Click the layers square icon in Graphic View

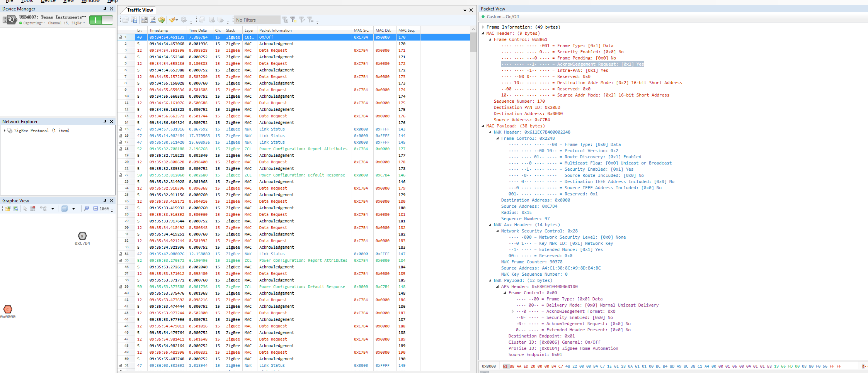(x=65, y=209)
